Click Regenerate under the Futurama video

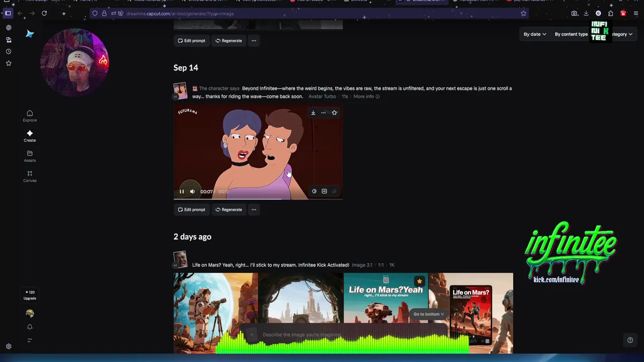click(x=228, y=210)
